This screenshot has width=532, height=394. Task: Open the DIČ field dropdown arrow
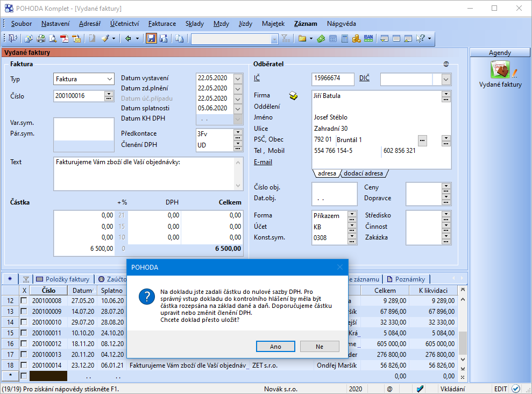[446, 80]
